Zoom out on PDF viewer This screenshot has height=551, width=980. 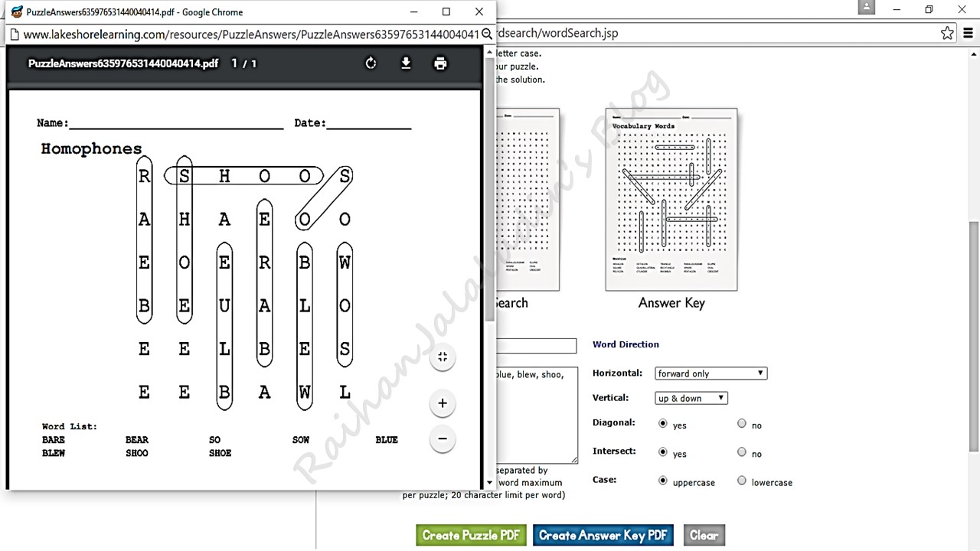click(443, 439)
